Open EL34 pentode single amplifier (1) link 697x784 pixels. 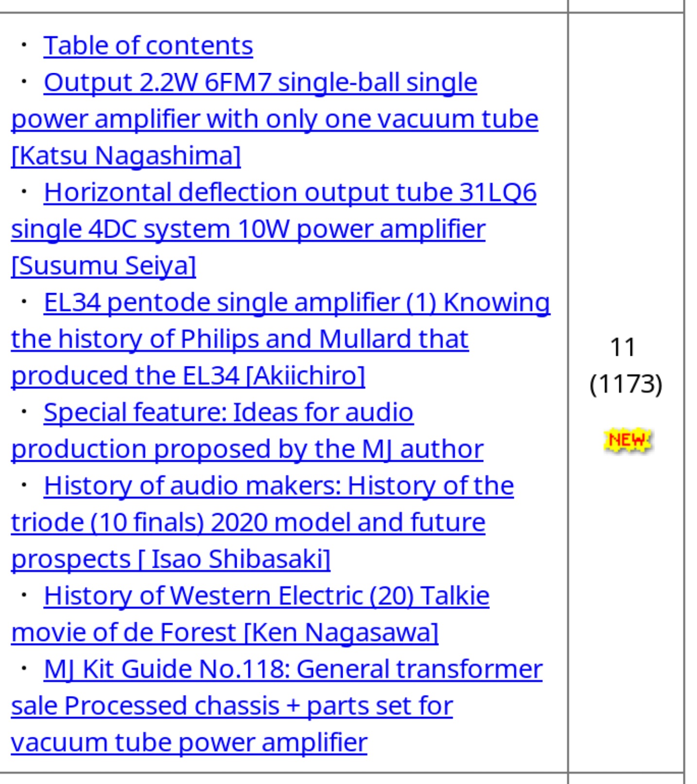click(297, 302)
